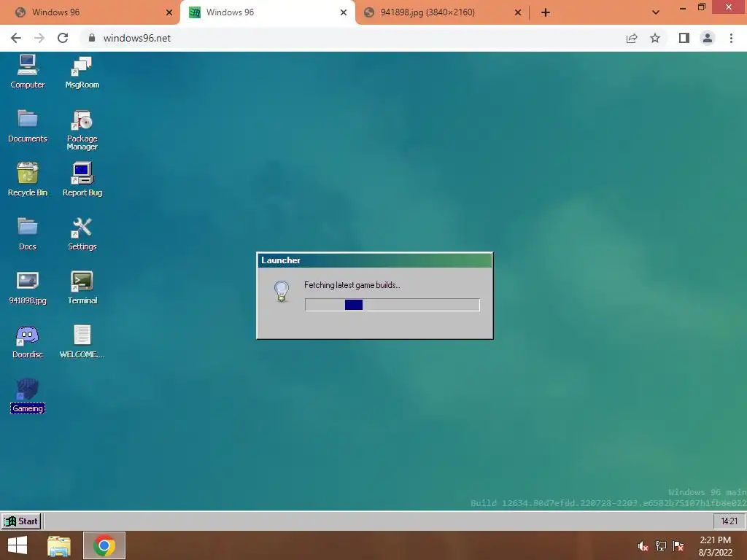Switch to the 941898.jpg browser tab
The width and height of the screenshot is (747, 560).
(441, 12)
